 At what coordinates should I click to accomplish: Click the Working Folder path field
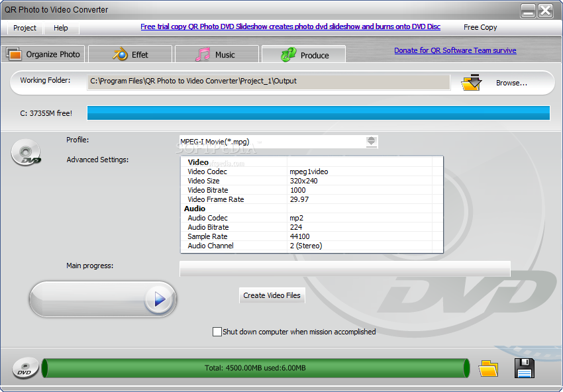coord(268,82)
